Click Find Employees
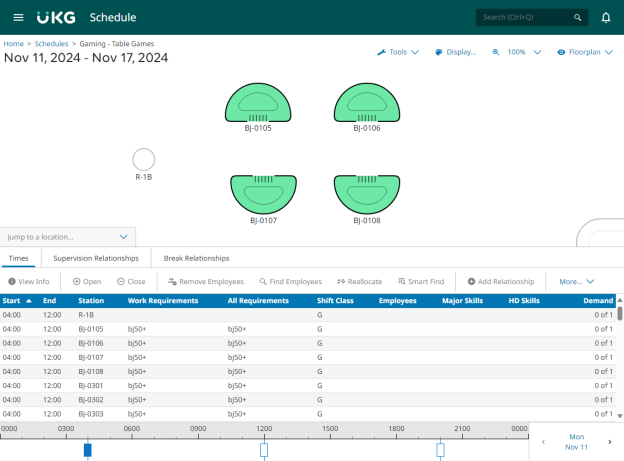 [x=291, y=281]
